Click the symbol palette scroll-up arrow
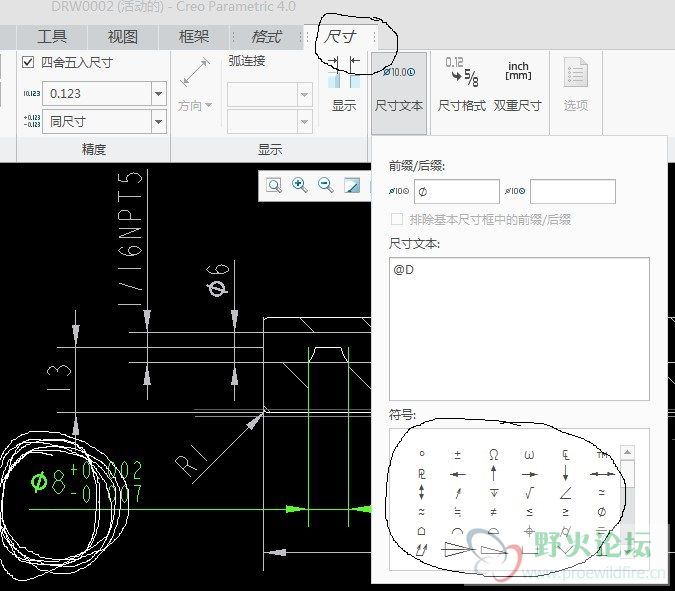Image resolution: width=675 pixels, height=591 pixels. [x=627, y=452]
